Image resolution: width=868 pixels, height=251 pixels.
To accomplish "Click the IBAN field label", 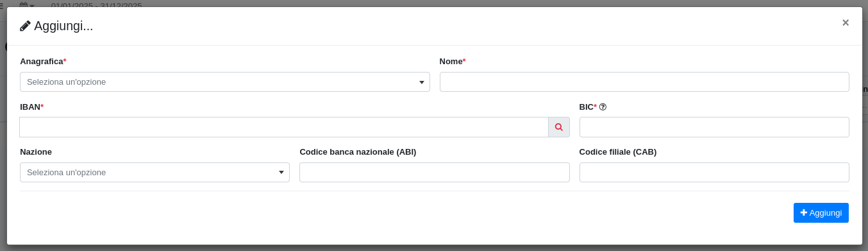I will [x=30, y=107].
